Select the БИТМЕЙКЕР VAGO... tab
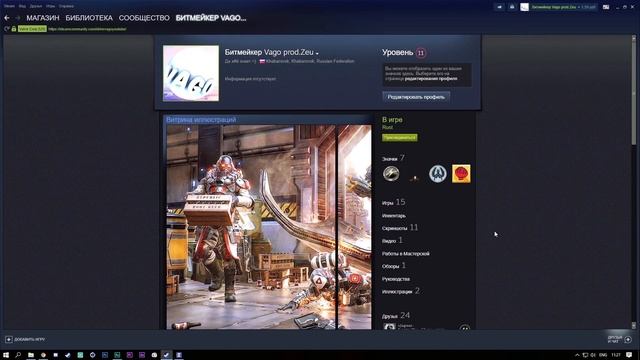This screenshot has width=640, height=360. tap(211, 18)
